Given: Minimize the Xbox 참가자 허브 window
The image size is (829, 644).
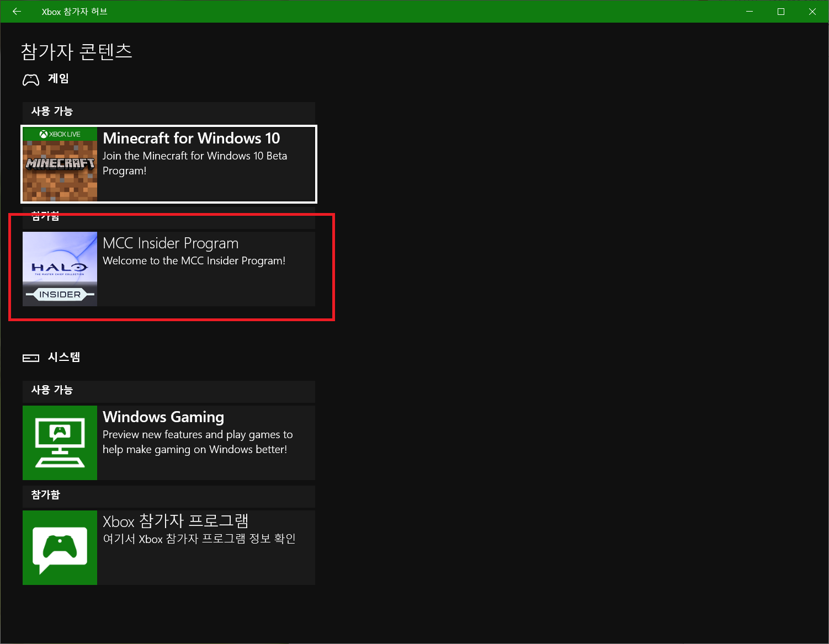Looking at the screenshot, I should point(750,12).
